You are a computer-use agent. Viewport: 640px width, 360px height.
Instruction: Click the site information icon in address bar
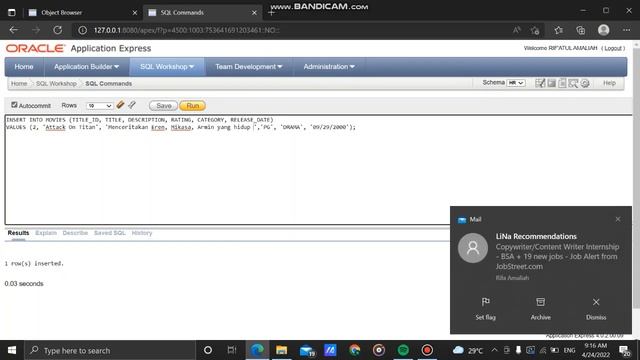(82, 30)
